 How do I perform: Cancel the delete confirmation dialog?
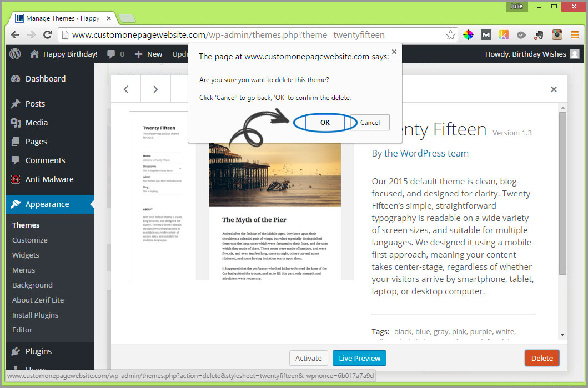point(370,123)
